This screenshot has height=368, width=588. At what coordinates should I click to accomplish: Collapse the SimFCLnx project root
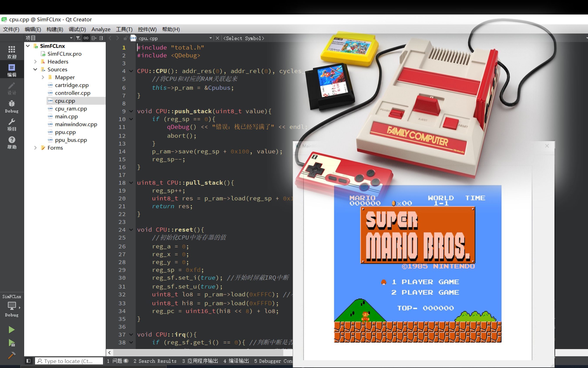click(28, 46)
